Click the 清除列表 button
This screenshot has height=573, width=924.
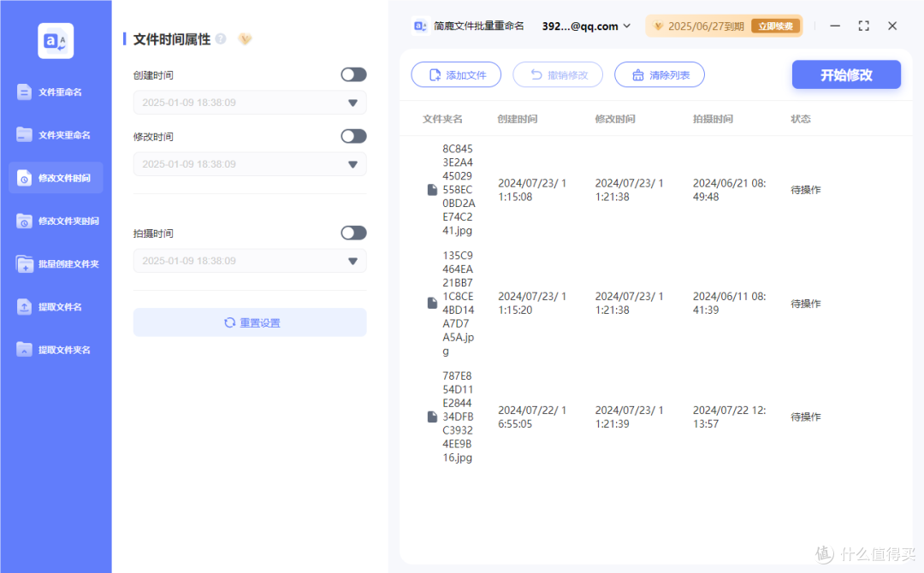tap(660, 74)
